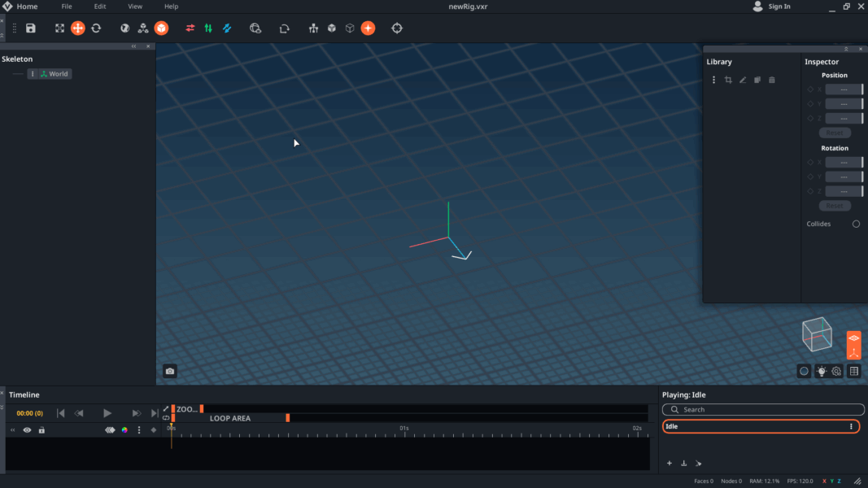Click the LOOP AREA range bar
Image resolution: width=868 pixels, height=488 pixels.
click(230, 418)
